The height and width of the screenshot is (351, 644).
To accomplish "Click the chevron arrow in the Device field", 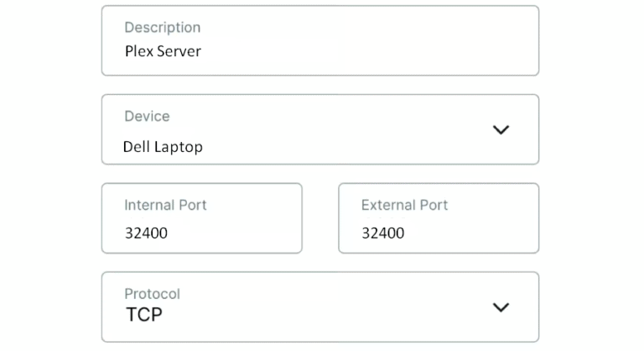I will [501, 129].
